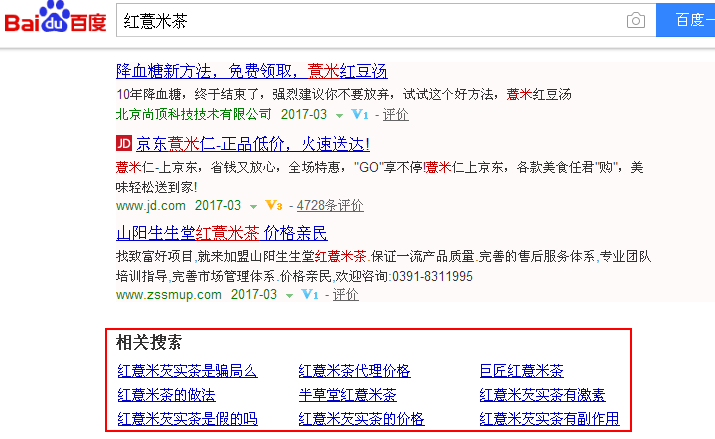Viewport: 715px width, 439px height.
Task: Click the 百度一下 search button
Action: click(686, 21)
